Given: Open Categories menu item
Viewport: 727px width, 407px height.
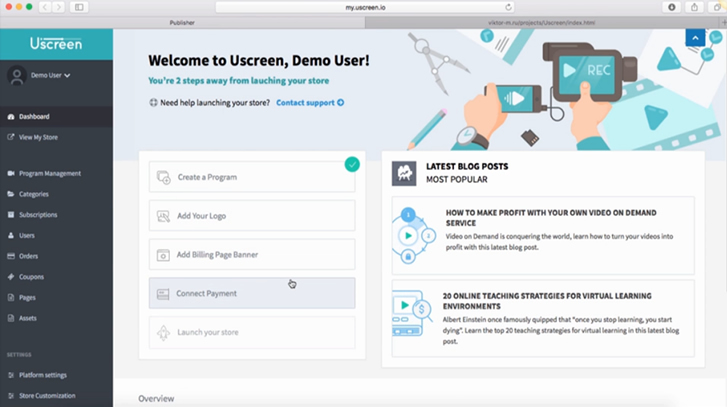Looking at the screenshot, I should coord(56,194).
